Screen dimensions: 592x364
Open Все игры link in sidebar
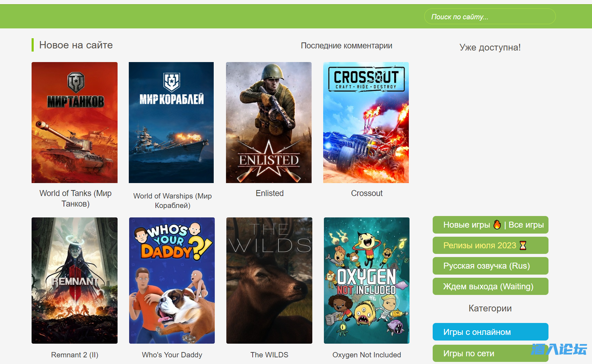click(526, 225)
